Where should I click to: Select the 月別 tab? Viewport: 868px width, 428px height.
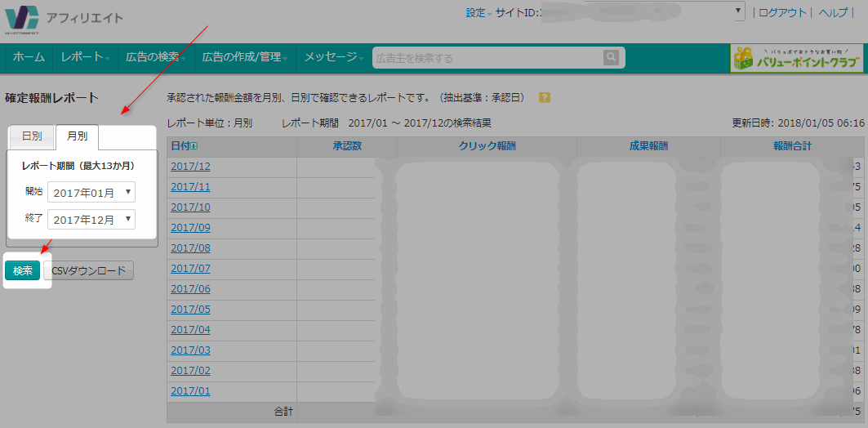point(77,136)
